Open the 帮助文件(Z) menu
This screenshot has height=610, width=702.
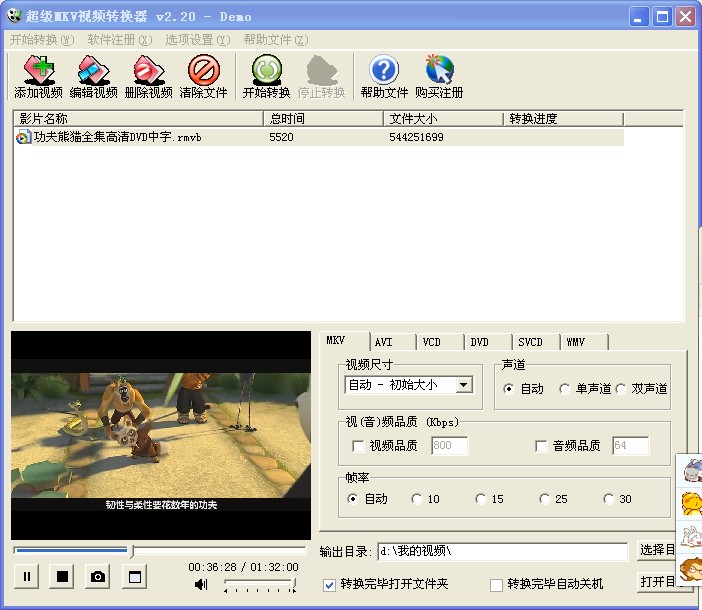(276, 40)
